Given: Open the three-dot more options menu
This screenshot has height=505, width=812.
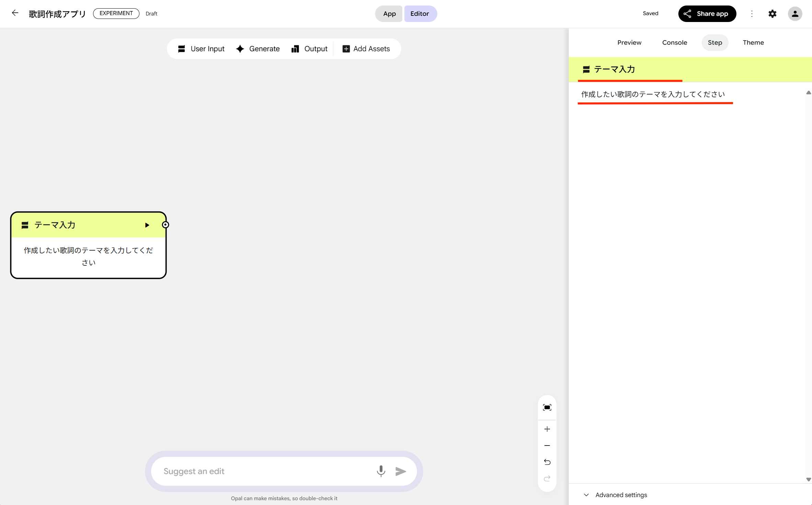Looking at the screenshot, I should click(x=752, y=14).
